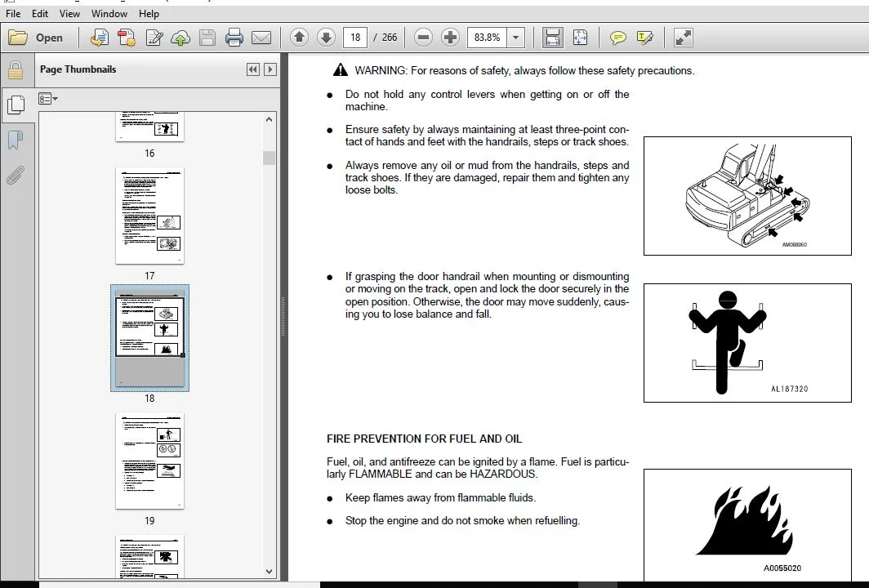Open the Help menu
The height and width of the screenshot is (588, 869).
149,13
